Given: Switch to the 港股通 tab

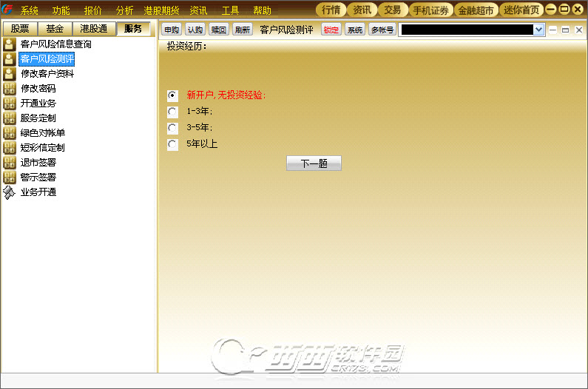Looking at the screenshot, I should 94,29.
